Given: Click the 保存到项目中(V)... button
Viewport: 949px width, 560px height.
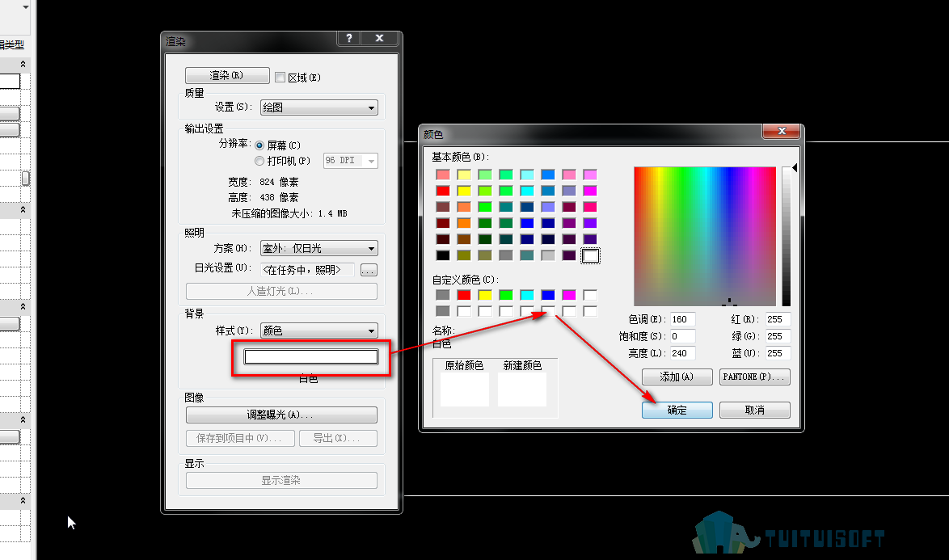Looking at the screenshot, I should tap(240, 438).
